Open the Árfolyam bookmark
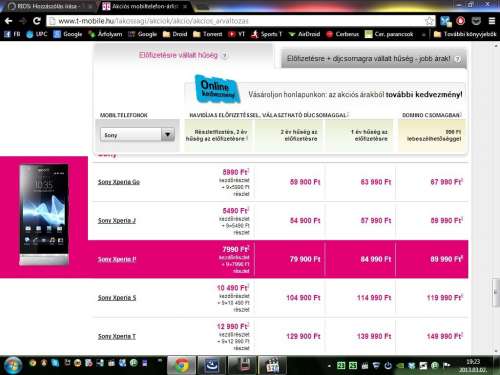This screenshot has width=500, height=375. click(x=105, y=34)
